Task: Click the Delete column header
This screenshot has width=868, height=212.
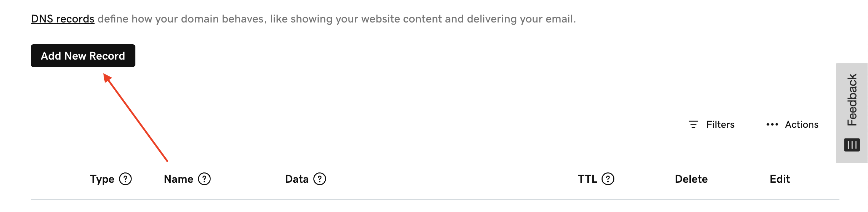Action: (x=691, y=179)
